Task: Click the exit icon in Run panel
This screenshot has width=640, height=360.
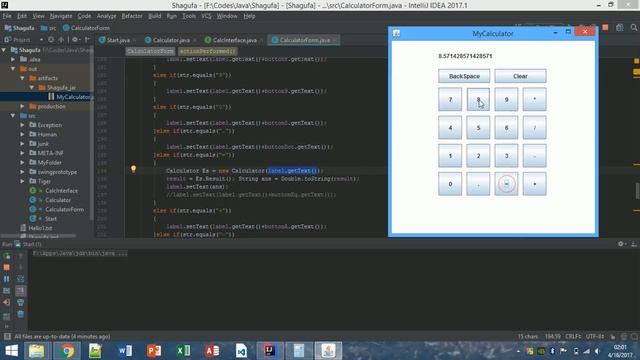Action: click(x=7, y=302)
